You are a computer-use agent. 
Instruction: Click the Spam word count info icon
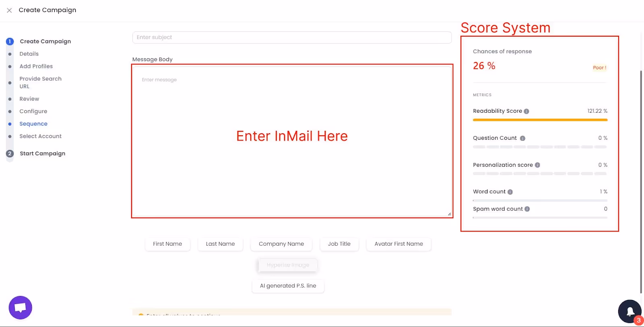coord(527,209)
